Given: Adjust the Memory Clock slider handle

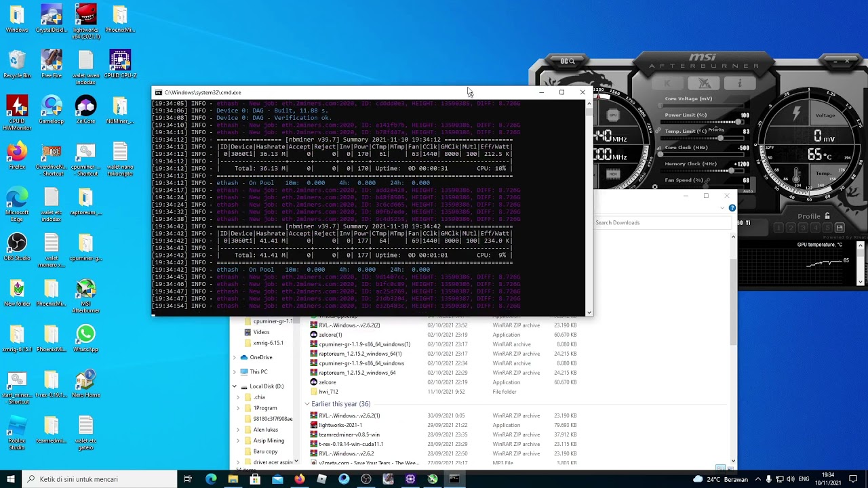Looking at the screenshot, I should (730, 171).
